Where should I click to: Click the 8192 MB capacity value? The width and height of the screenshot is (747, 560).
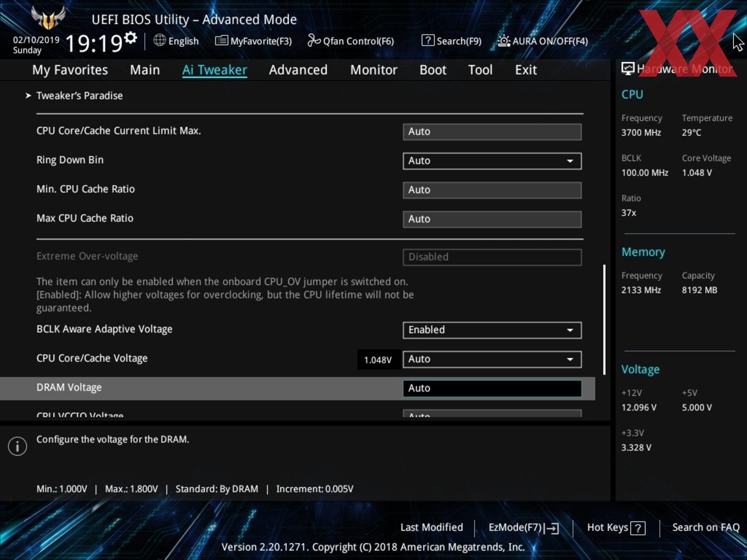coord(700,290)
